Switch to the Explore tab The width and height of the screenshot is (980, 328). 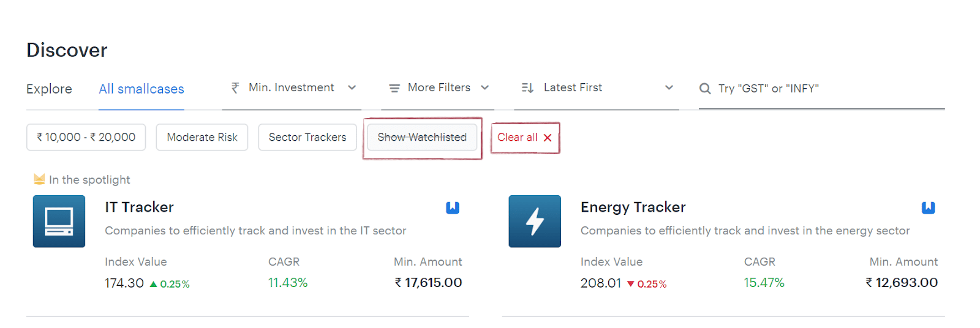point(49,89)
